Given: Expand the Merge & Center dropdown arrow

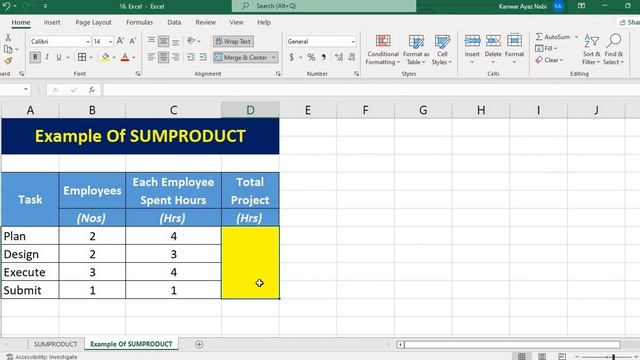Looking at the screenshot, I should pyautogui.click(x=273, y=58).
